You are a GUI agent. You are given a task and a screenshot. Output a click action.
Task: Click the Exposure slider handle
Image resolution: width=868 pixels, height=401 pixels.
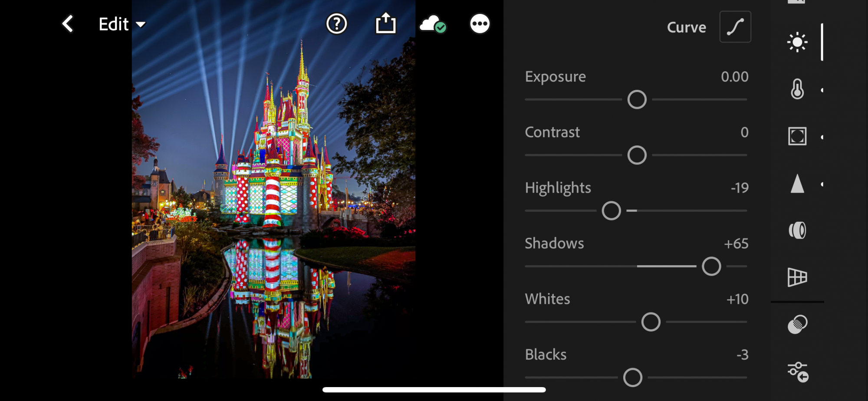coord(637,100)
